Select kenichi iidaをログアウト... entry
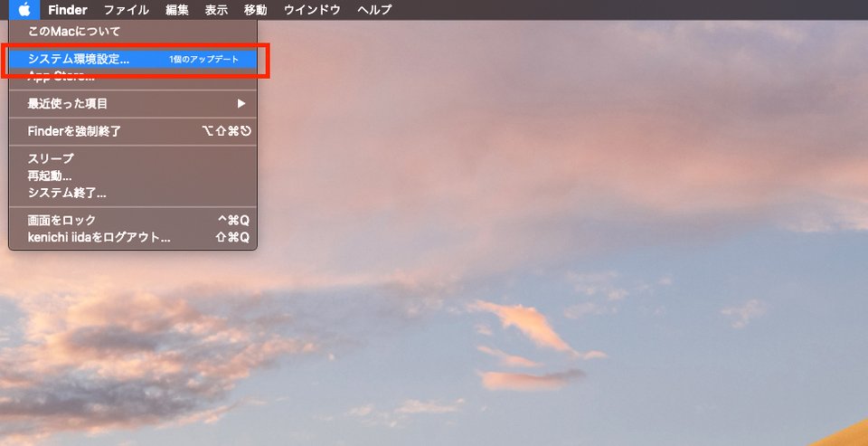 [133, 237]
